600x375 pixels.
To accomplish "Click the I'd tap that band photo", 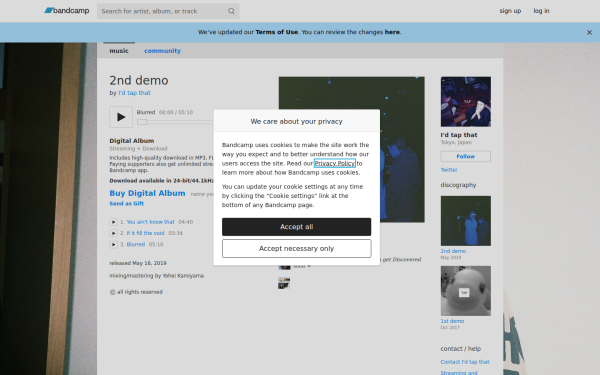I will pos(466,102).
